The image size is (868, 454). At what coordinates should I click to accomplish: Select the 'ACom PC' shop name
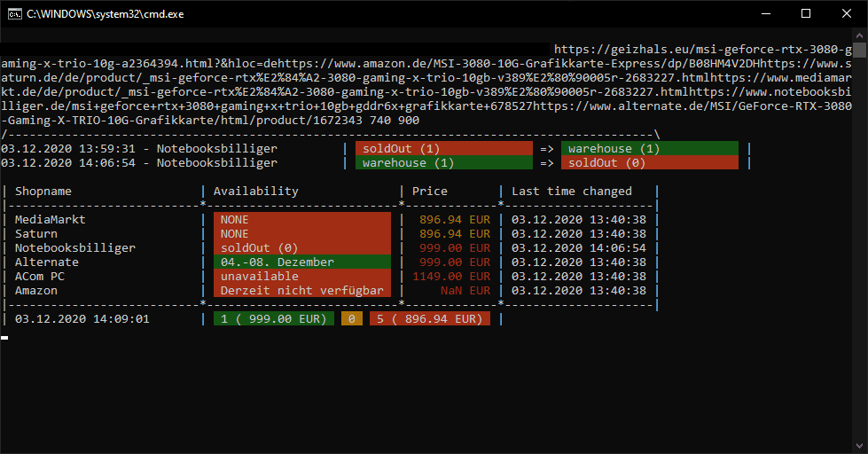click(x=40, y=277)
